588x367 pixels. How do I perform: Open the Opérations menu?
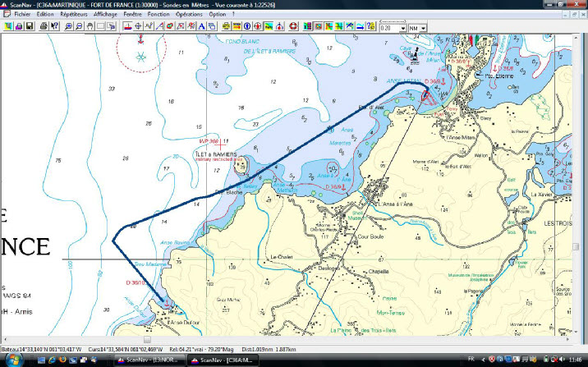189,15
